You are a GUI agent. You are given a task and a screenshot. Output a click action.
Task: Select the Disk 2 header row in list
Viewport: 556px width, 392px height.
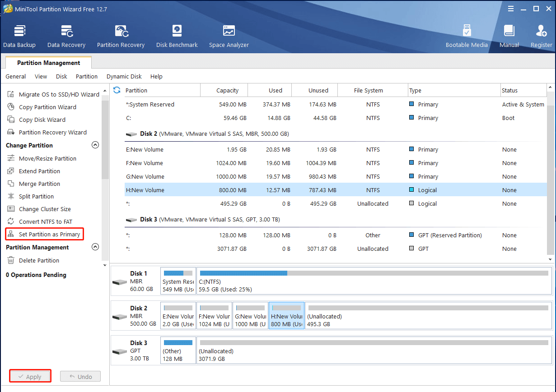pos(335,134)
